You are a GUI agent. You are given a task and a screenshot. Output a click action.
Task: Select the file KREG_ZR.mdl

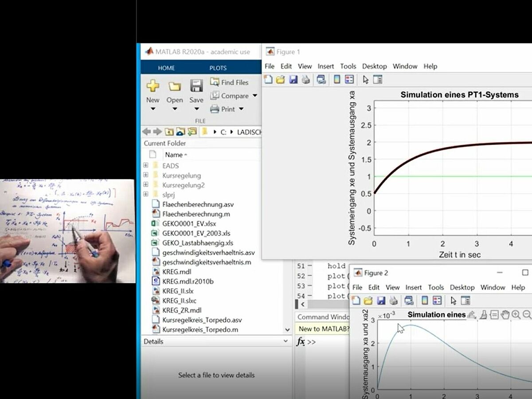(182, 310)
